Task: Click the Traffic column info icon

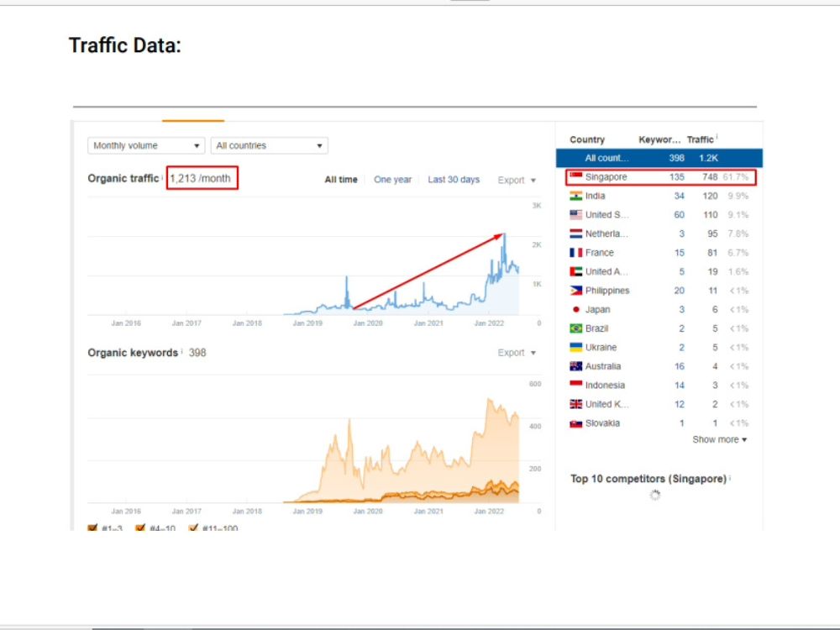Action: 717,137
